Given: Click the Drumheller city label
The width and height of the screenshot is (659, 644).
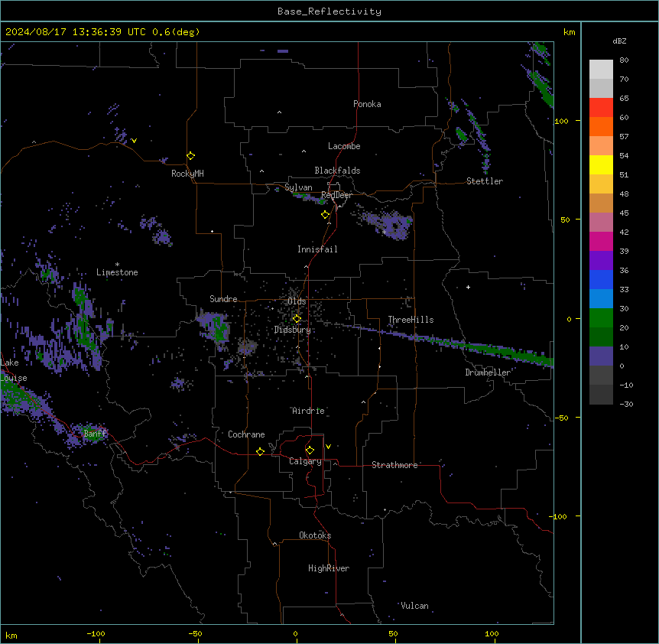Looking at the screenshot, I should tap(488, 372).
